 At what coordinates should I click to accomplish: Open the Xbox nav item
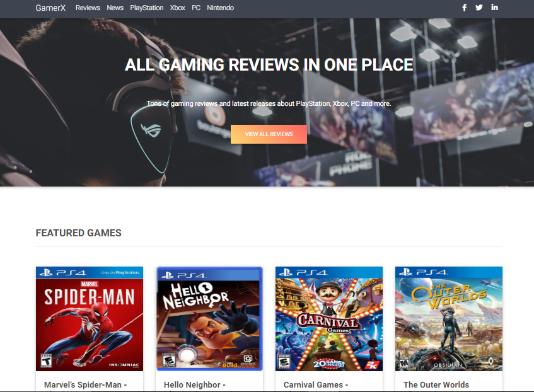click(177, 8)
